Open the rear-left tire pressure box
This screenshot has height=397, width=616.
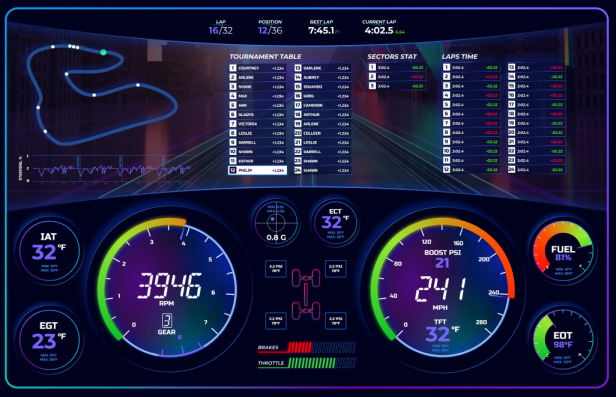click(276, 321)
